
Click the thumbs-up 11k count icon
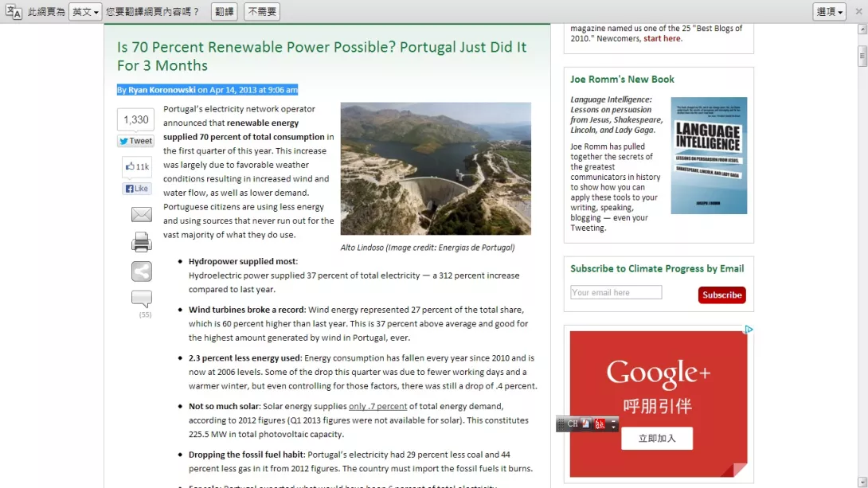coord(137,166)
